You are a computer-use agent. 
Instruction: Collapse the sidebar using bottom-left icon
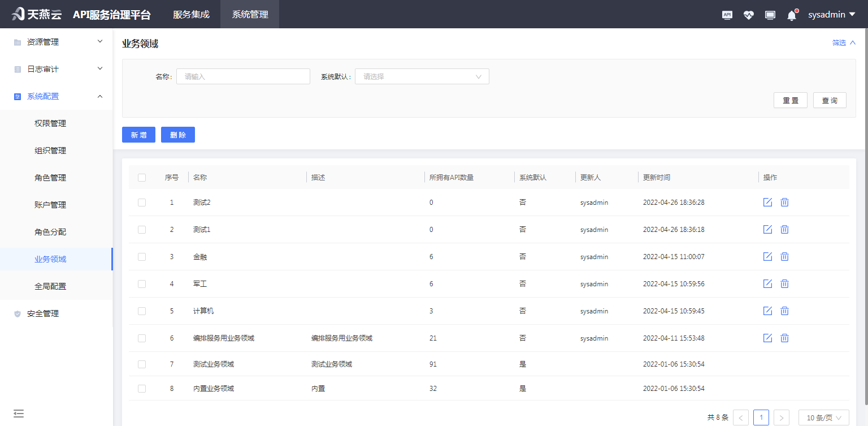click(x=19, y=414)
